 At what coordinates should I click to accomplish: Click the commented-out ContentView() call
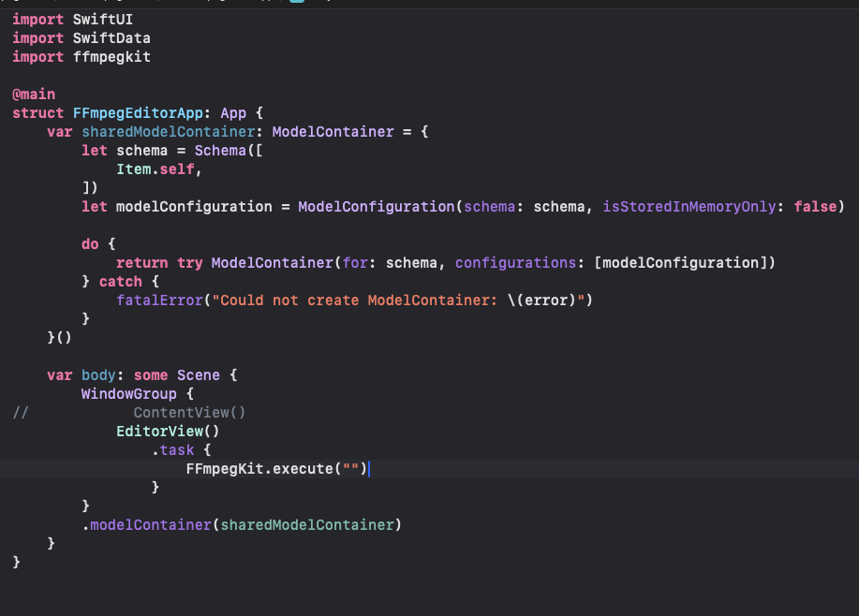[189, 412]
